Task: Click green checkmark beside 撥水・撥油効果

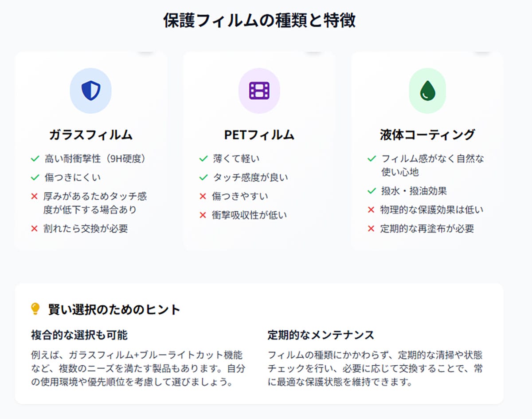Action: click(372, 191)
